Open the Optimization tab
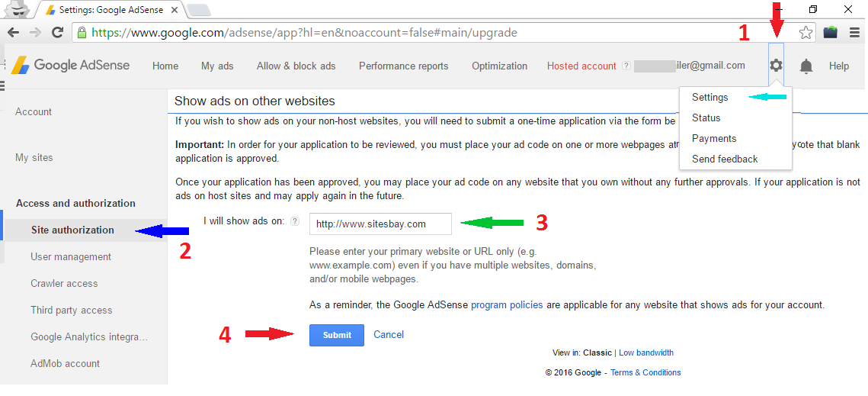This screenshot has height=396, width=868. click(499, 66)
